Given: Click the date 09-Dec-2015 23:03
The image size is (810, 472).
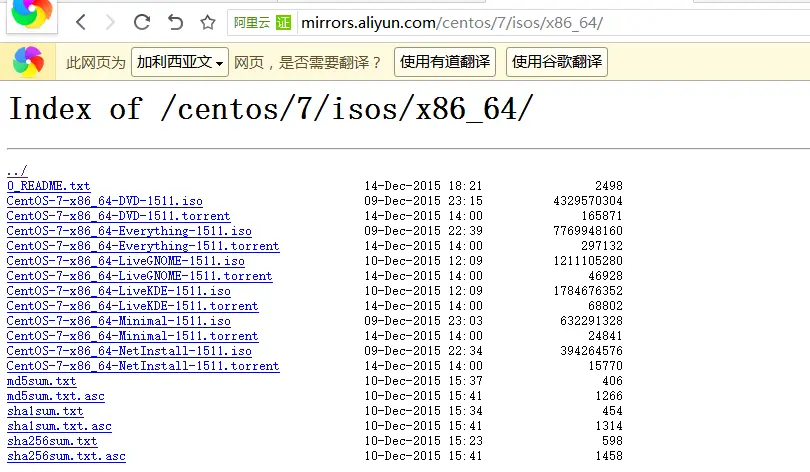Looking at the screenshot, I should point(423,321).
